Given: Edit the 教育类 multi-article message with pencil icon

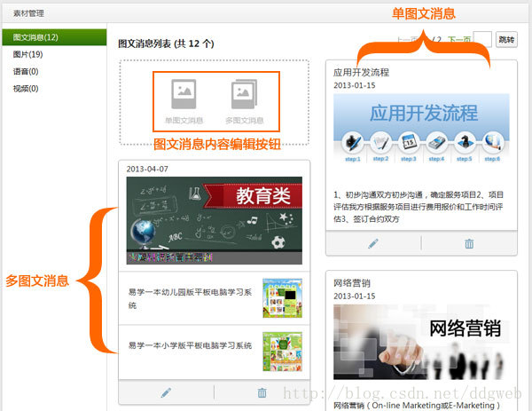Looking at the screenshot, I should tap(166, 392).
